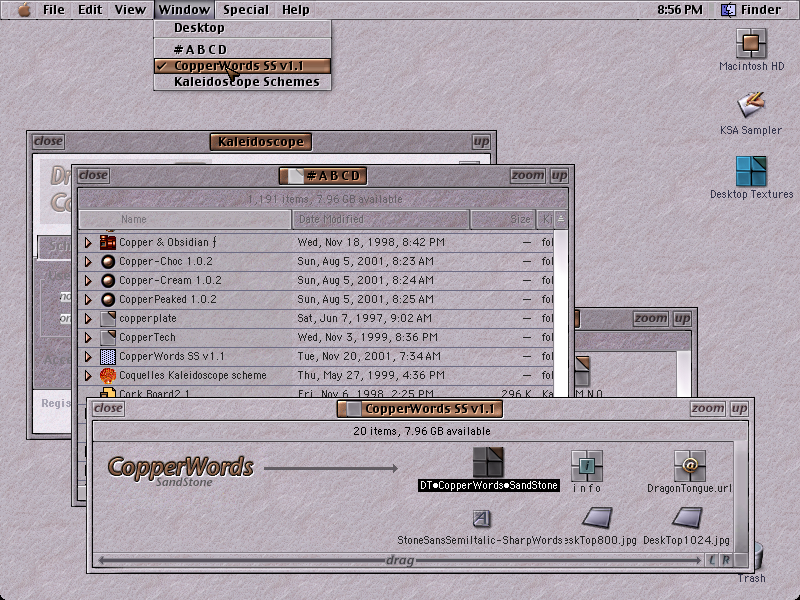
Task: Open the Apple menu
Action: coord(23,10)
